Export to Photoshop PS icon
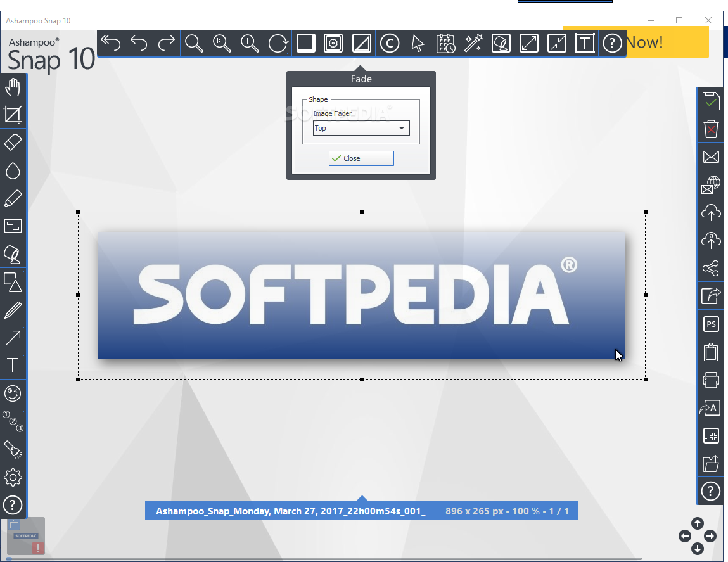 point(711,324)
